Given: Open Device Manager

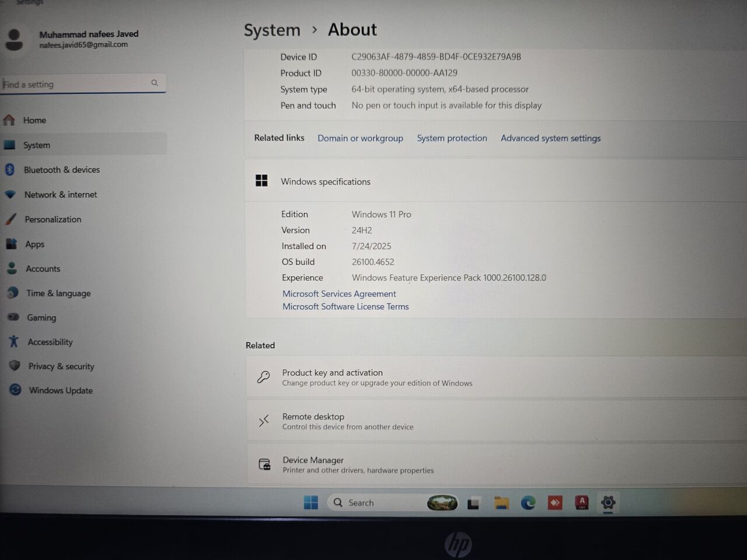Looking at the screenshot, I should point(497,464).
